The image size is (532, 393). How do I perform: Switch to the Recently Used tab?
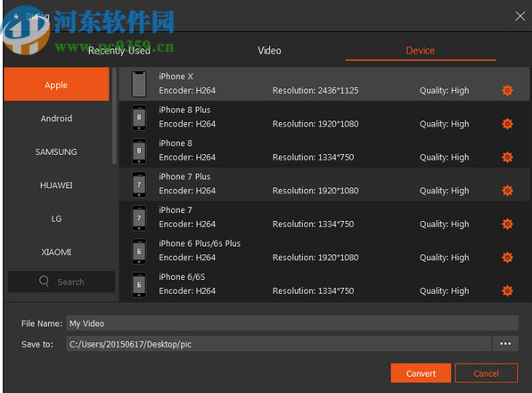click(119, 51)
